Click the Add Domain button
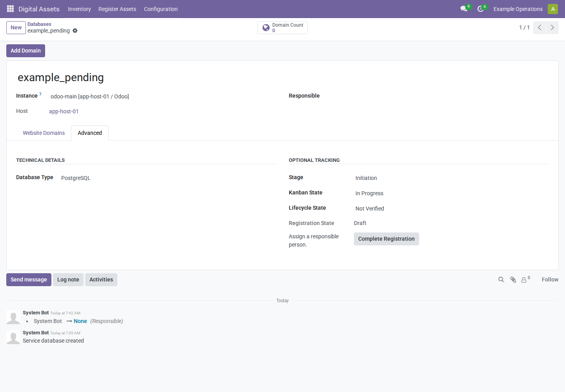Viewport: 565px width, 392px height. pos(26,51)
